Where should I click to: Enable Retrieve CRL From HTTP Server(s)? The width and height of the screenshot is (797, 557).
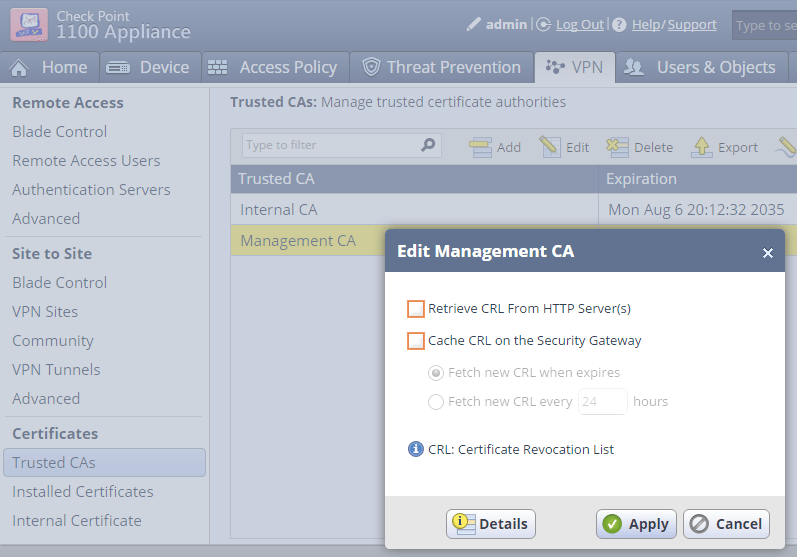point(416,309)
